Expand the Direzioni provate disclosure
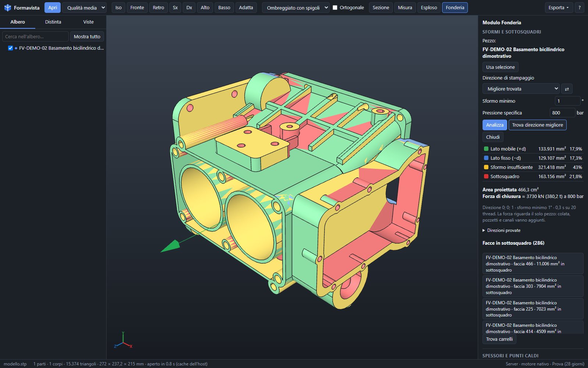 point(502,230)
